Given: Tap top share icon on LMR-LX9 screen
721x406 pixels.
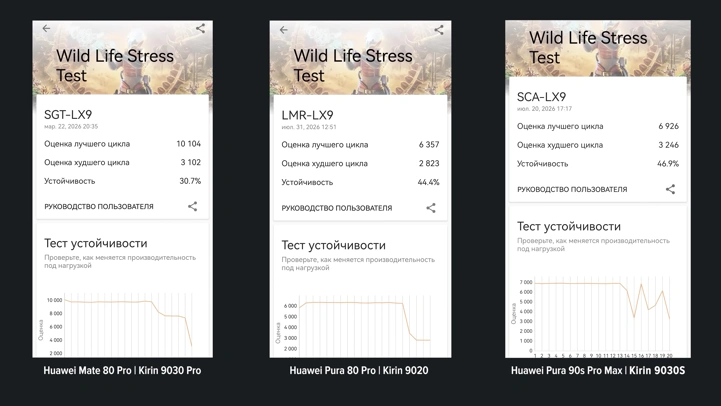Looking at the screenshot, I should (x=439, y=30).
